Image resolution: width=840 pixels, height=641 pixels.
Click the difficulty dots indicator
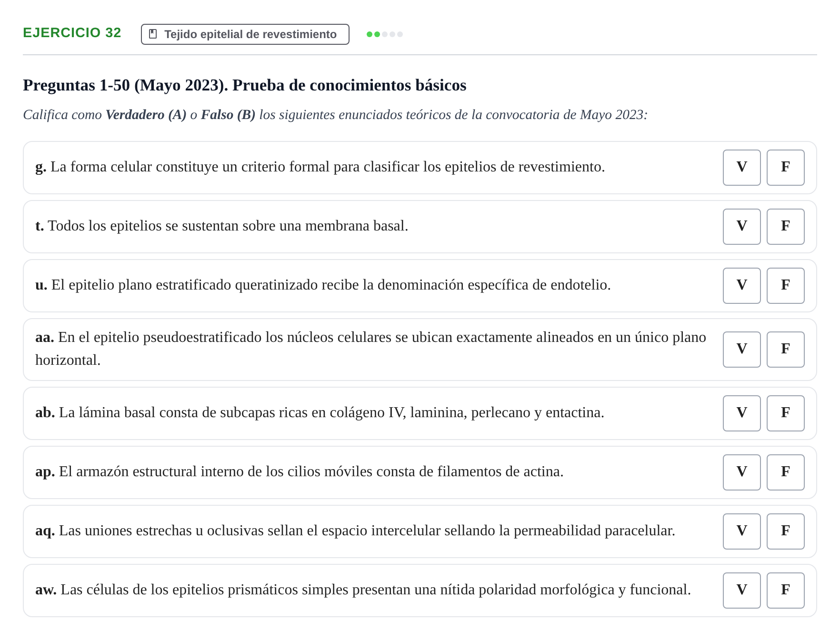(385, 34)
